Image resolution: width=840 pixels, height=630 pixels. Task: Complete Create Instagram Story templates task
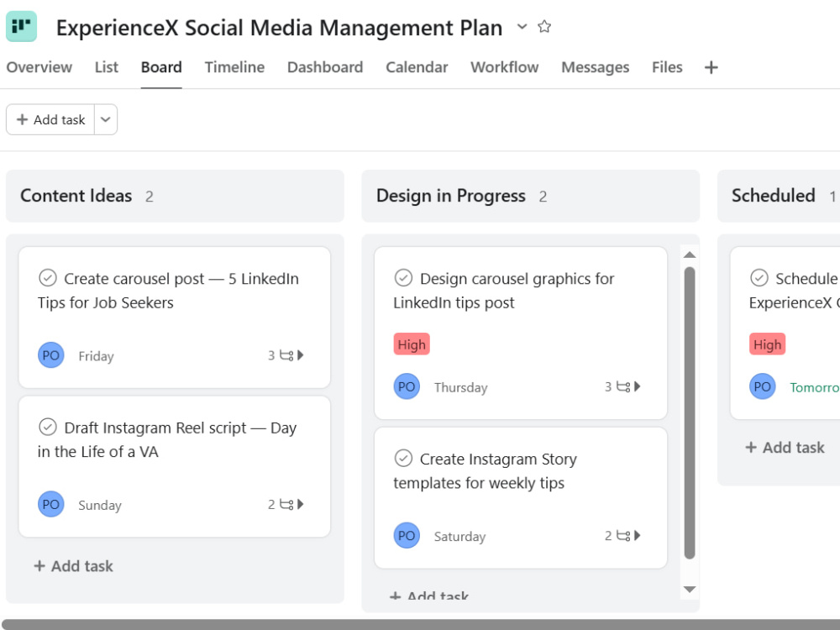point(403,458)
